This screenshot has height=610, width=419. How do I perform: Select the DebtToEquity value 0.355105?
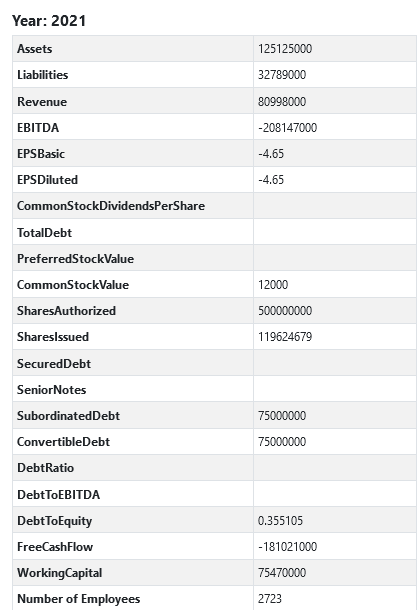point(280,521)
